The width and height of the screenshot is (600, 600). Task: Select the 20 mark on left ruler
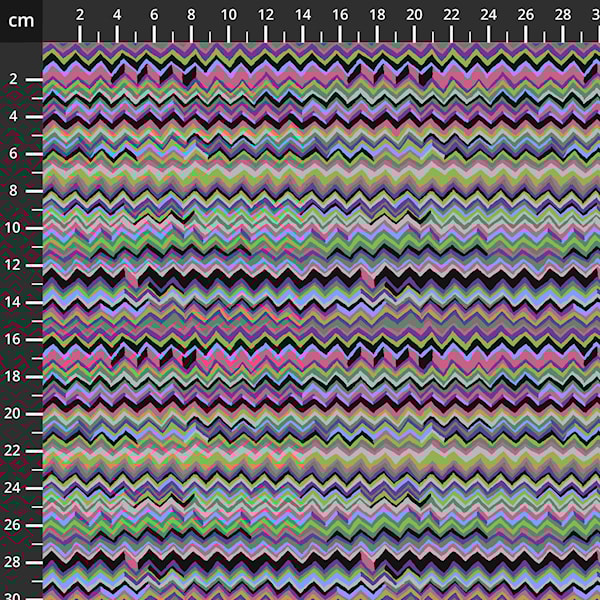(14, 414)
